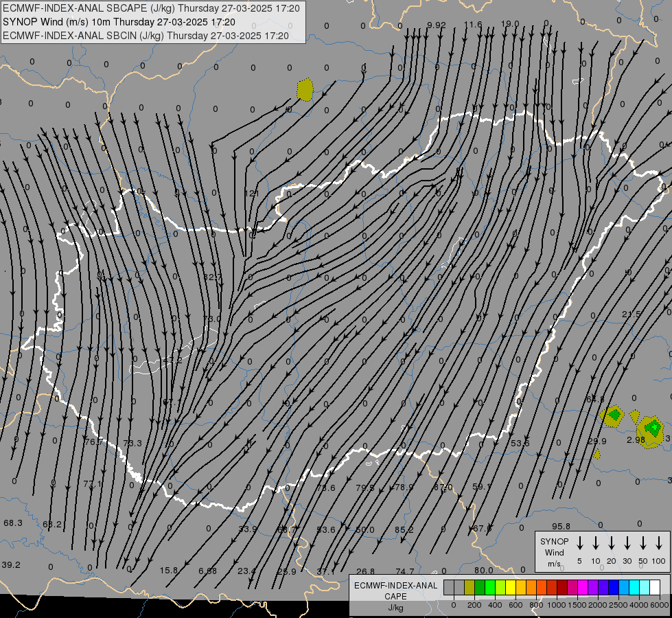Click the 2500 tick label on CAPE scale

click(x=618, y=605)
